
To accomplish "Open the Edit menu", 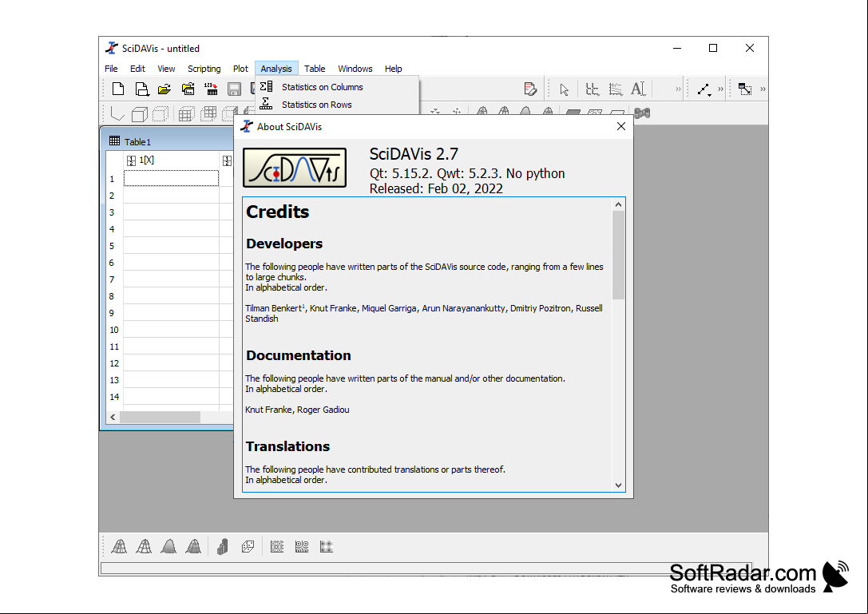I will coord(137,69).
